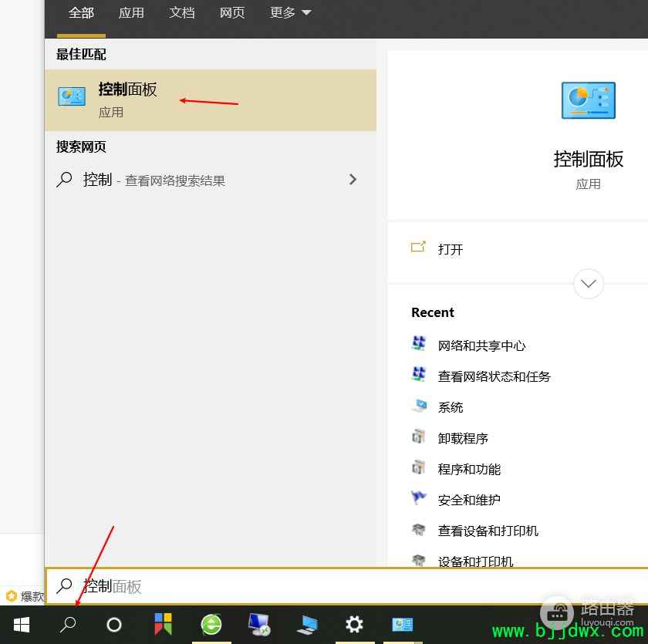Open the 控制面板 best match result
This screenshot has width=648, height=644.
click(x=210, y=100)
